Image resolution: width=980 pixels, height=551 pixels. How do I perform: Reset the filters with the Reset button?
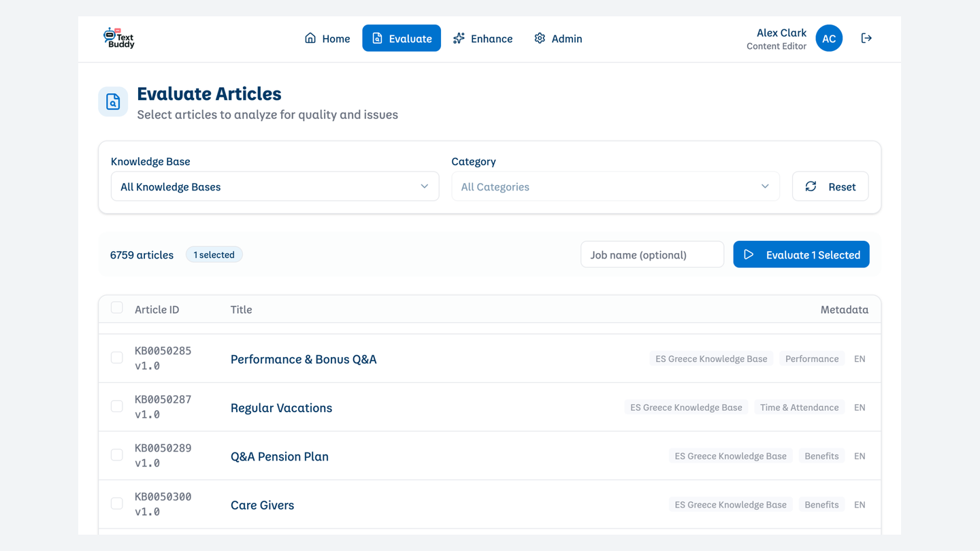(x=830, y=186)
